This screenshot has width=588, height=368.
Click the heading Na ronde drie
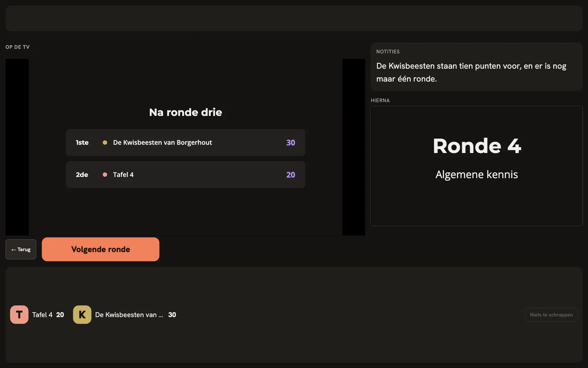[186, 112]
